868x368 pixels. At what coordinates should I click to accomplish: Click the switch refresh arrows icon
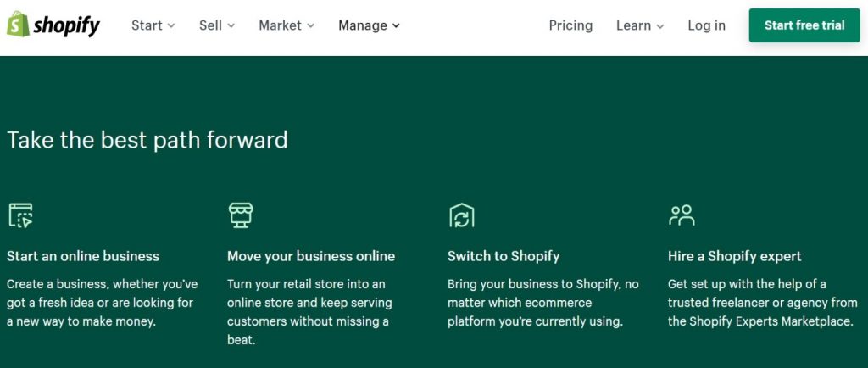(462, 215)
